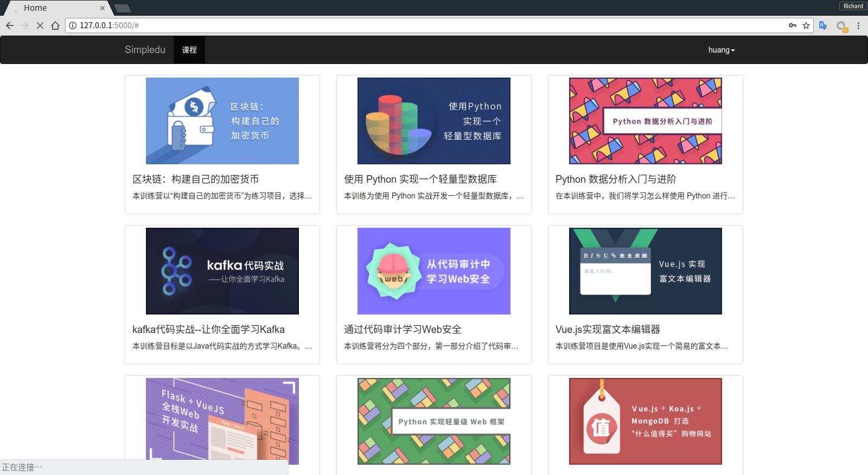
Task: Open the Vue.js rich text editor image
Action: tap(646, 271)
